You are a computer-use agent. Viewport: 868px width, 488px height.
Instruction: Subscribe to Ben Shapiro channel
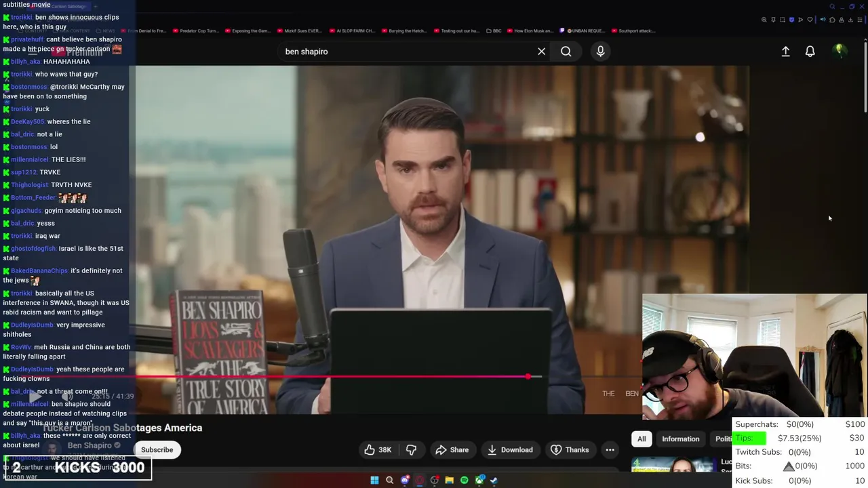(157, 449)
